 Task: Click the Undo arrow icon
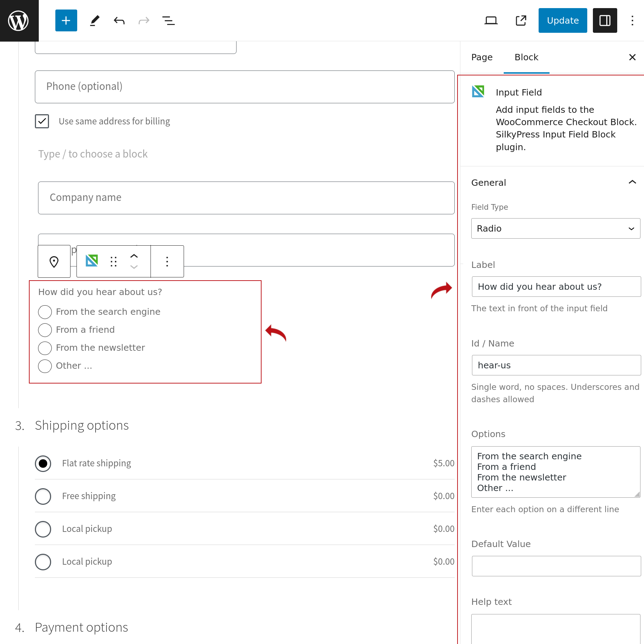tap(119, 20)
